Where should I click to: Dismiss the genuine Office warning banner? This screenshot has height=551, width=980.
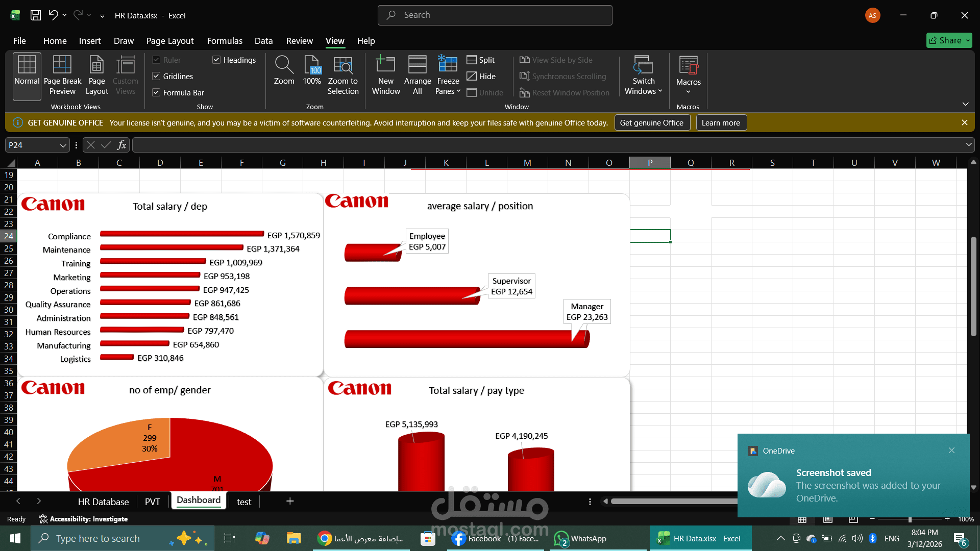tap(964, 122)
